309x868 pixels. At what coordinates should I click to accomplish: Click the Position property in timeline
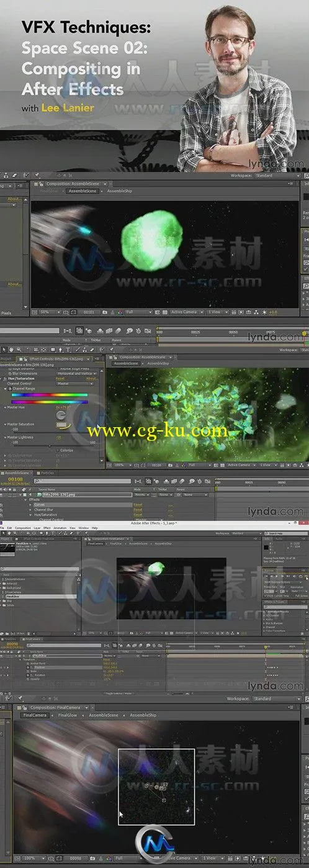click(x=40, y=666)
